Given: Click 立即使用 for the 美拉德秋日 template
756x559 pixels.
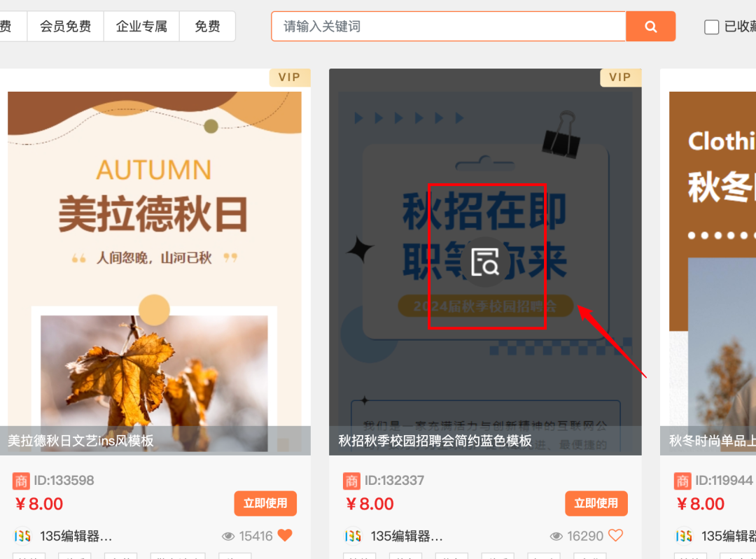Looking at the screenshot, I should click(266, 503).
